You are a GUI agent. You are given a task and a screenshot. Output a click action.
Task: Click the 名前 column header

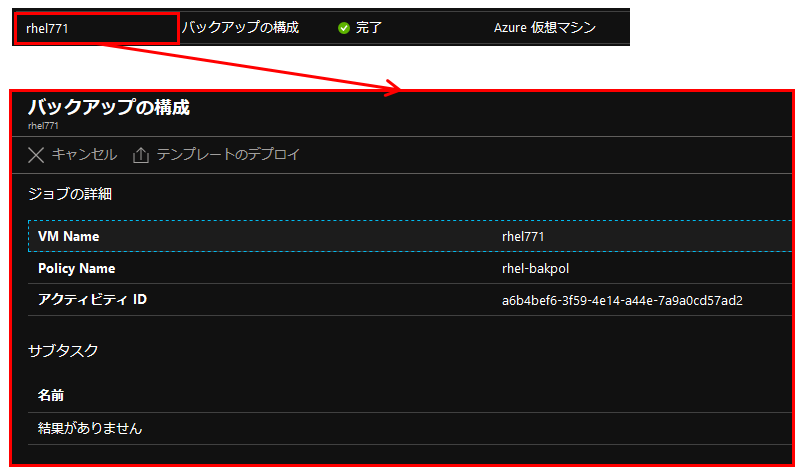tap(51, 395)
